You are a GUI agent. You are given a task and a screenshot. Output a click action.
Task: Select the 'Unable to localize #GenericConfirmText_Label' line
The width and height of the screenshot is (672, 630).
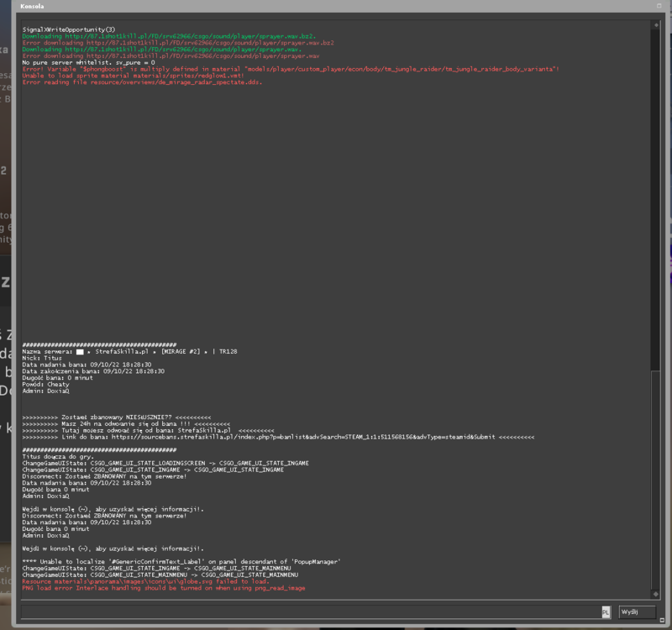click(x=181, y=562)
